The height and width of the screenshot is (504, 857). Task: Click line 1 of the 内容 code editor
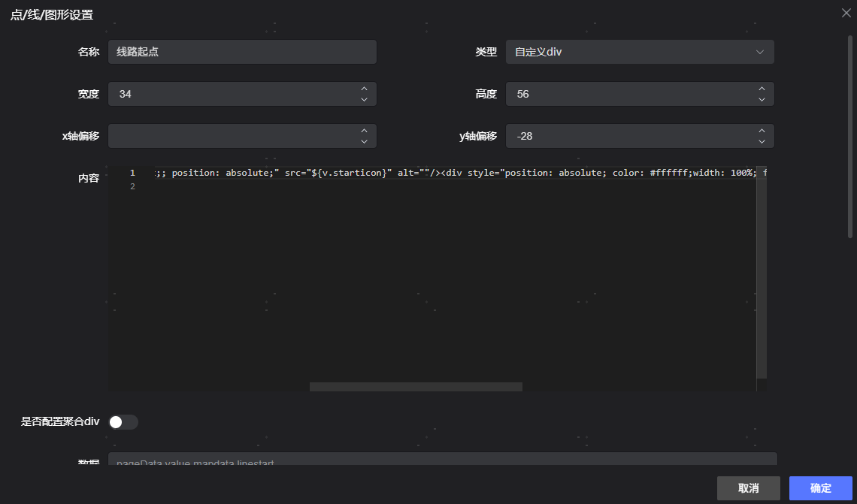click(x=451, y=173)
